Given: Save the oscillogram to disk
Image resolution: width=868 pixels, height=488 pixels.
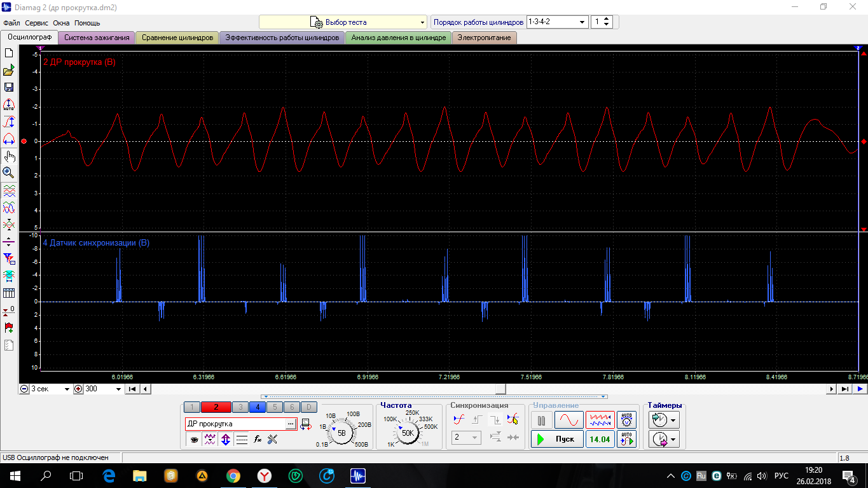Looking at the screenshot, I should tap(9, 88).
